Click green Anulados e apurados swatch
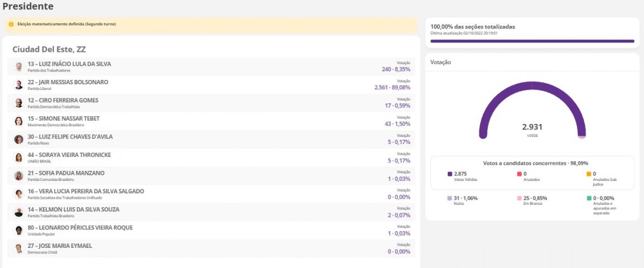The image size is (644, 268). (589, 198)
